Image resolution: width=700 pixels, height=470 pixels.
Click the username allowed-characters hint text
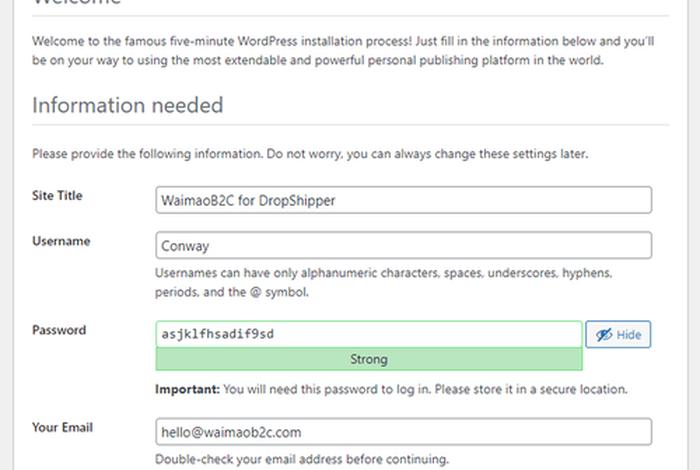click(x=383, y=283)
